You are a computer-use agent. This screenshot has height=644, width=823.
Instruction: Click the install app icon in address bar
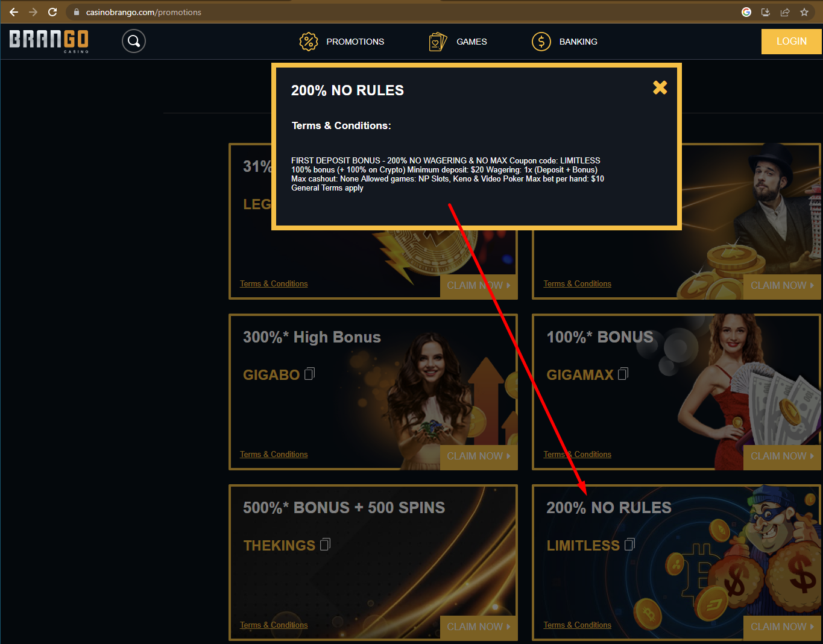[x=766, y=12]
